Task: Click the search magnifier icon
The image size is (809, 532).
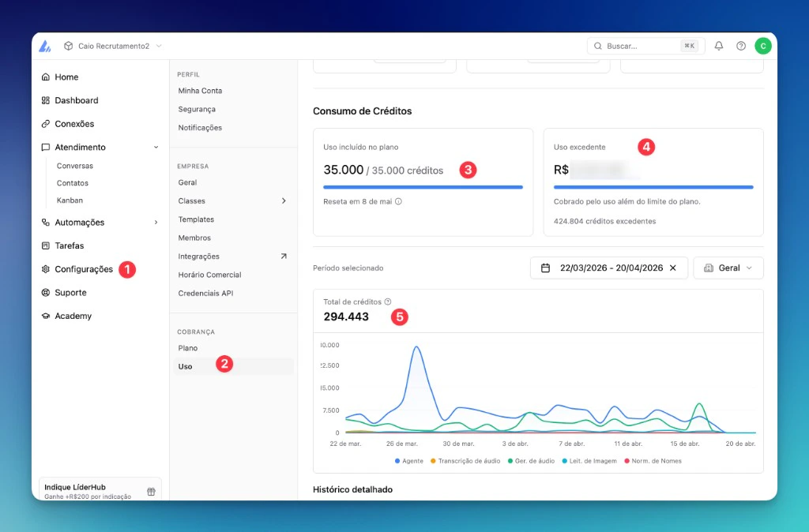Action: pos(597,46)
